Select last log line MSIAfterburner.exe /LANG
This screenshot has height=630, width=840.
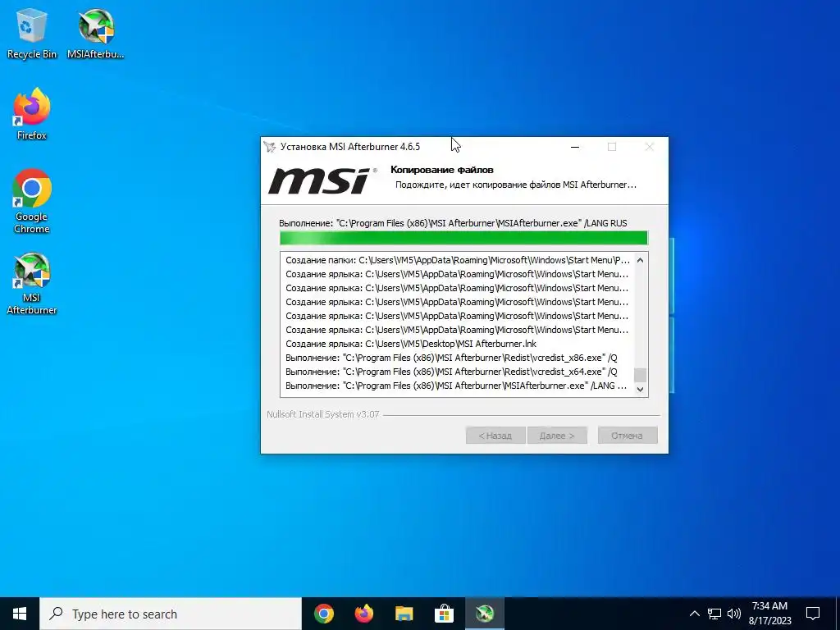(456, 386)
